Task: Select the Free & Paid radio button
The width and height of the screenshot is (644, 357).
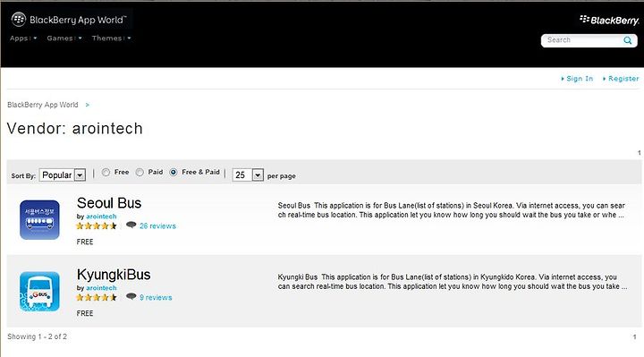Action: coord(174,172)
